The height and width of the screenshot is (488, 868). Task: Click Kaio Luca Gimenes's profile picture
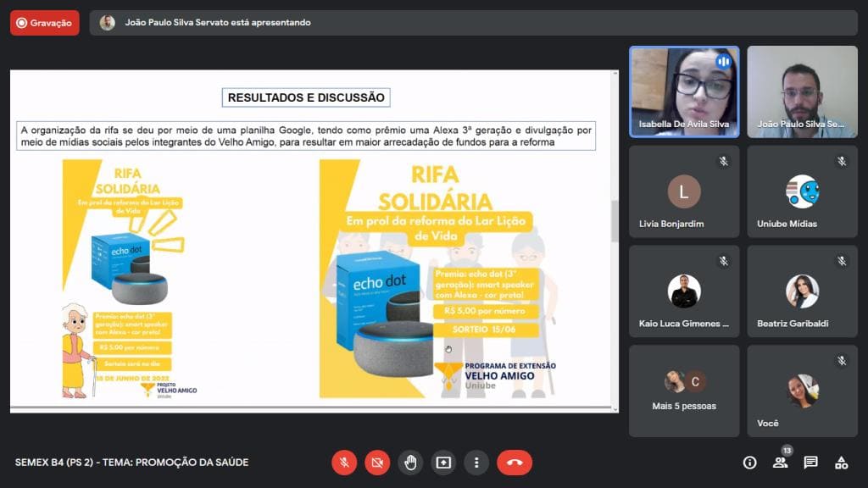[684, 291]
